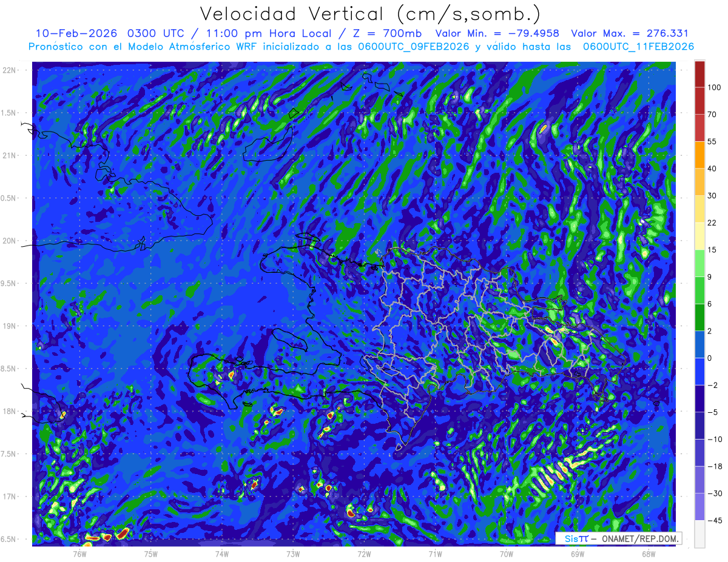This screenshot has height=562, width=728.
Task: Click the colorbar swatch between -18 and -10
Action: [x=699, y=452]
